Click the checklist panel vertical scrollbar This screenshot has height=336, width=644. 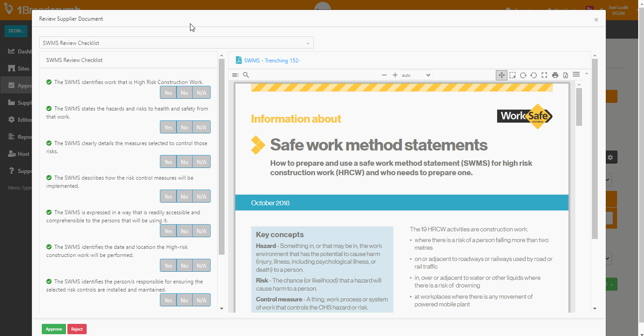(x=221, y=157)
